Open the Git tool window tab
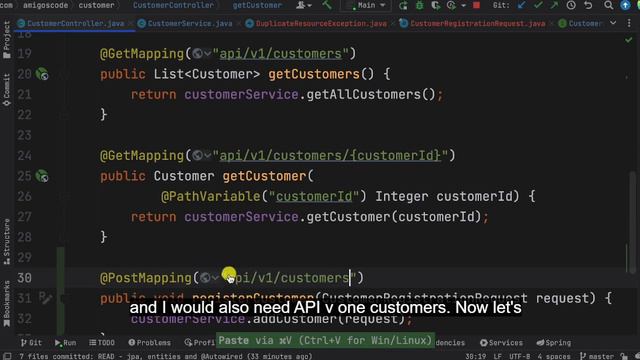Viewport: 640px width, 360px height. coord(31,343)
